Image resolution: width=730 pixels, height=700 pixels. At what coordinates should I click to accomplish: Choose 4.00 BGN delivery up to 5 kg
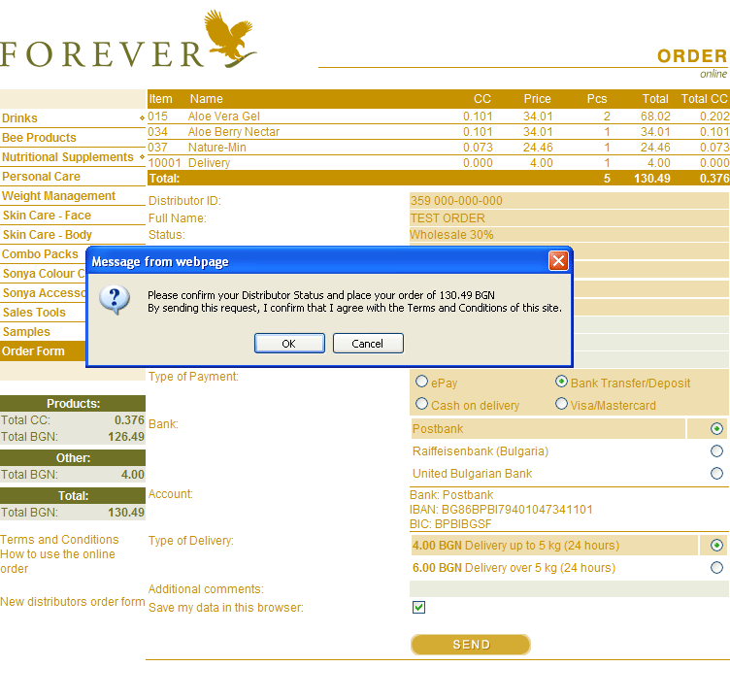tap(716, 545)
